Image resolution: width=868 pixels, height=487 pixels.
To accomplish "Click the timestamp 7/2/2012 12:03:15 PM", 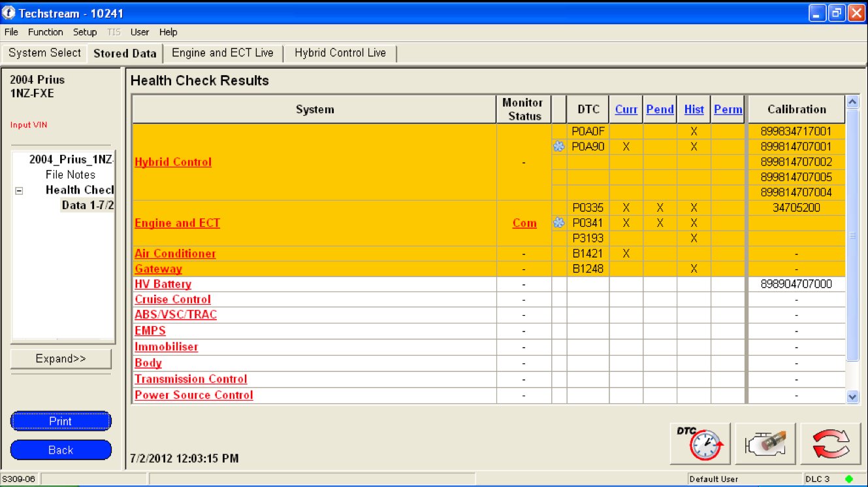I will 184,458.
